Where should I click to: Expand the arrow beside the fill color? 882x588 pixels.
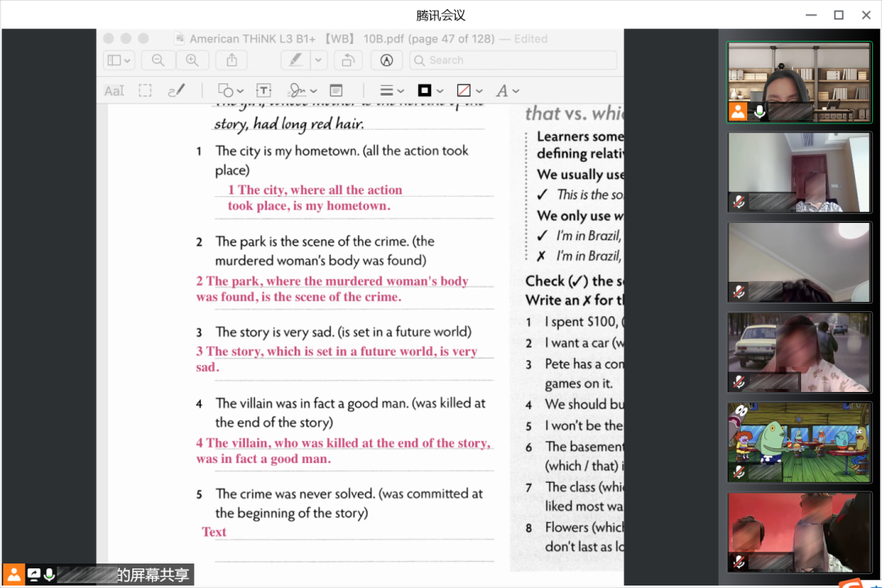479,91
